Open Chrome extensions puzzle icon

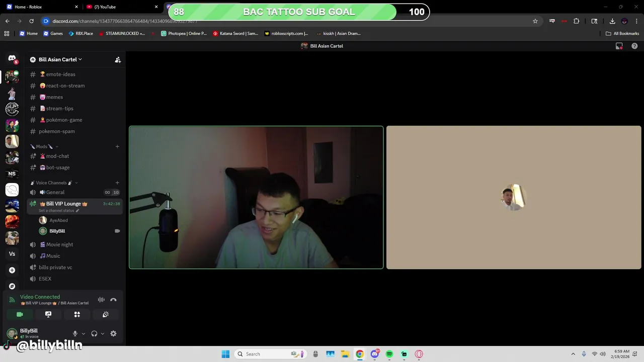[x=577, y=21]
